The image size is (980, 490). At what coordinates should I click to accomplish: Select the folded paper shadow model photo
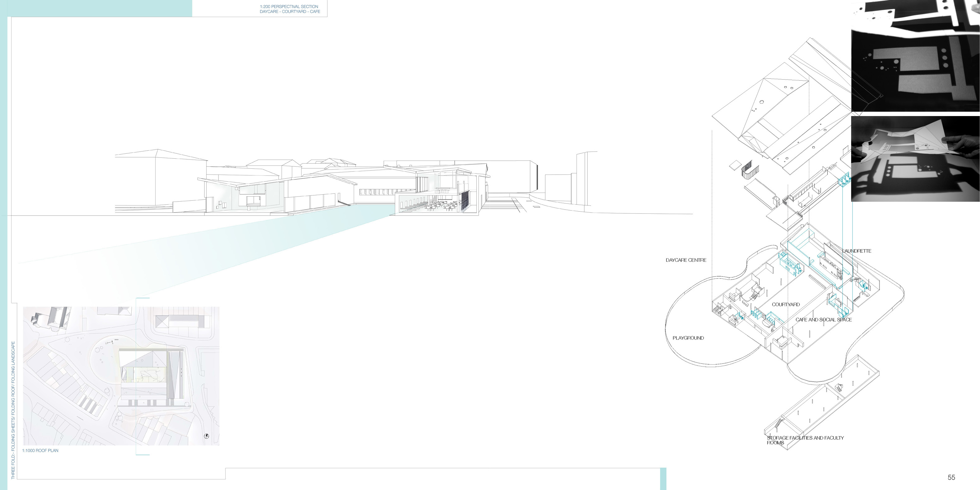point(915,159)
